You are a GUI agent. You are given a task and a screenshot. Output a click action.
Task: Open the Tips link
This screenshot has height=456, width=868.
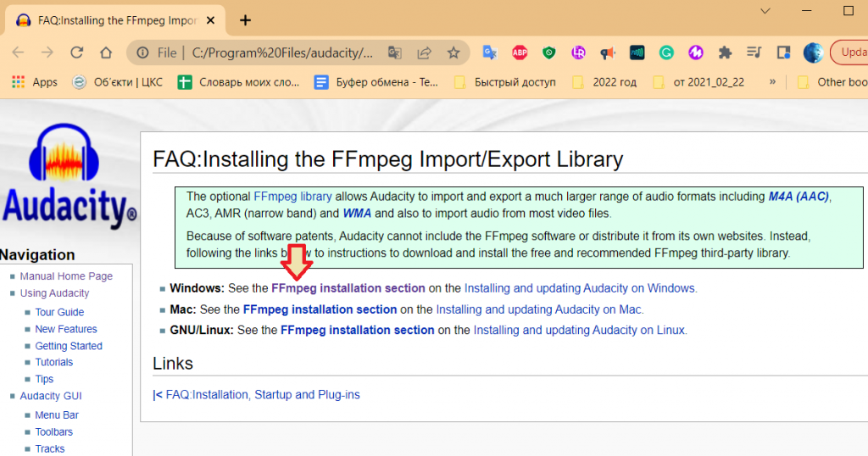click(44, 379)
